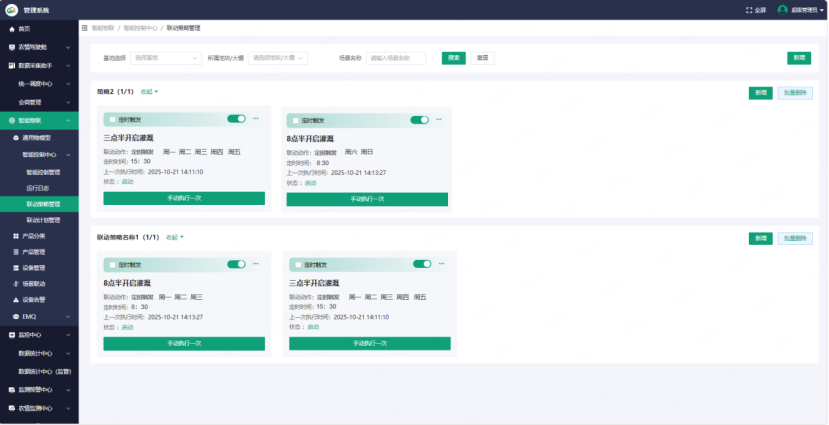This screenshot has width=829, height=425.
Task: Go to 首页 via the home icon
Action: click(x=12, y=29)
